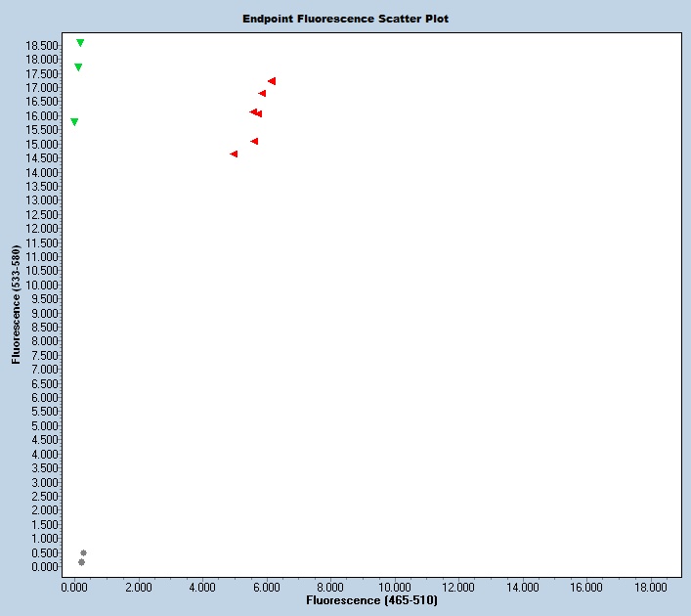This screenshot has height=616, width=691.
Task: Click the lowest, leftmost red triangle point
Action: click(x=234, y=154)
